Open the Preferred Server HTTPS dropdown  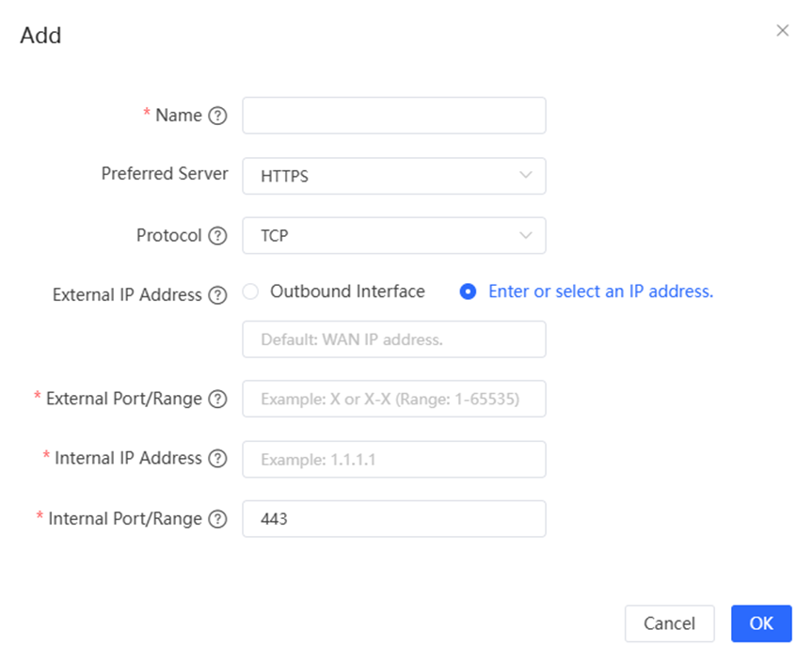(394, 176)
